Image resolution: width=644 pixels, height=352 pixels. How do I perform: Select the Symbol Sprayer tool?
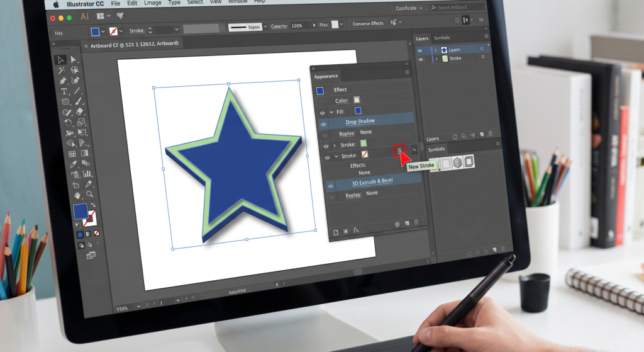click(x=75, y=175)
